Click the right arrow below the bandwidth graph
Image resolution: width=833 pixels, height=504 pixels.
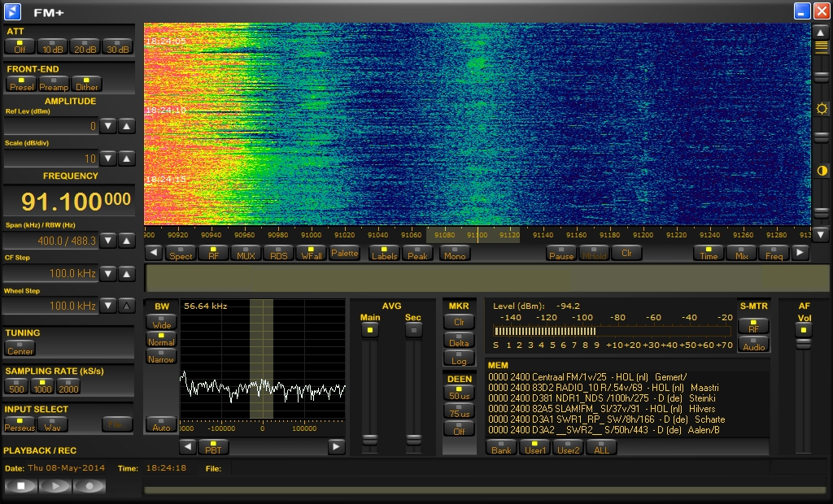336,446
